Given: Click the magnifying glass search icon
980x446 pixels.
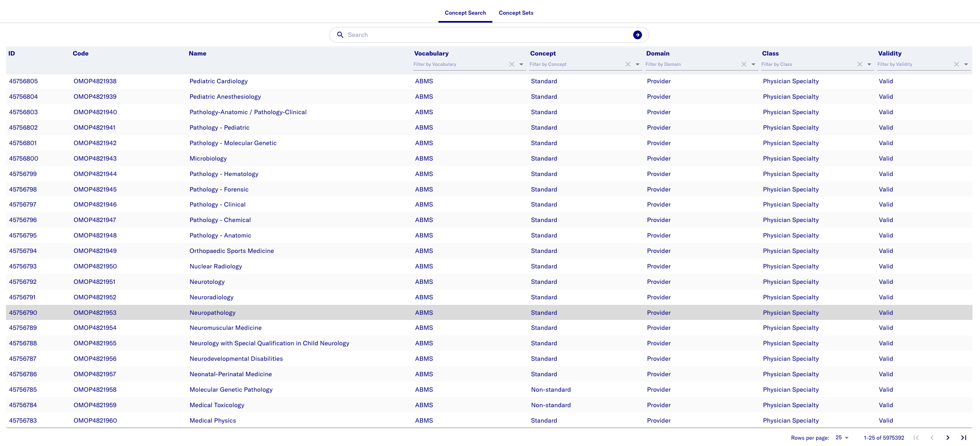Looking at the screenshot, I should coord(340,35).
